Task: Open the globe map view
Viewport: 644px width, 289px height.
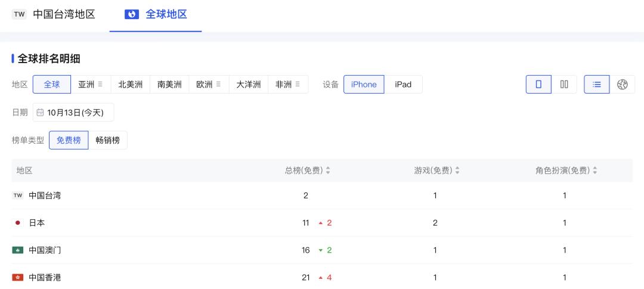Action: click(x=622, y=85)
